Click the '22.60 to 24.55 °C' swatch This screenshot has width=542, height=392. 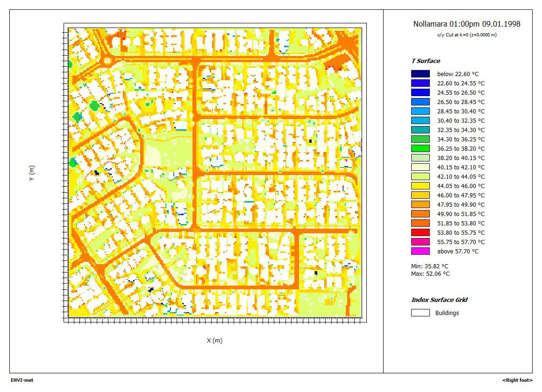tap(421, 83)
